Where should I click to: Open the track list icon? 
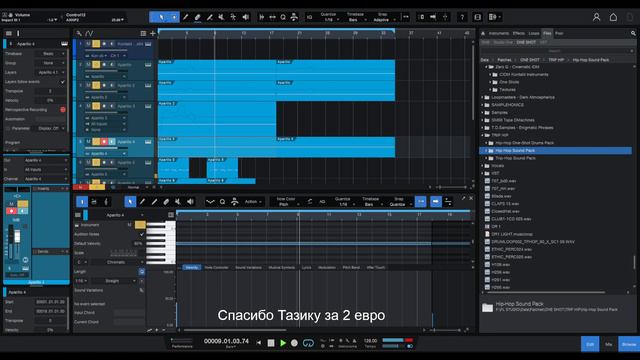pyautogui.click(x=143, y=33)
